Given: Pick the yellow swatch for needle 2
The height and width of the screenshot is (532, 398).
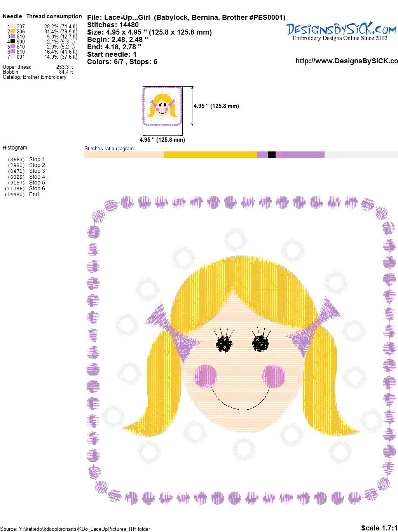Looking at the screenshot, I should (x=12, y=32).
